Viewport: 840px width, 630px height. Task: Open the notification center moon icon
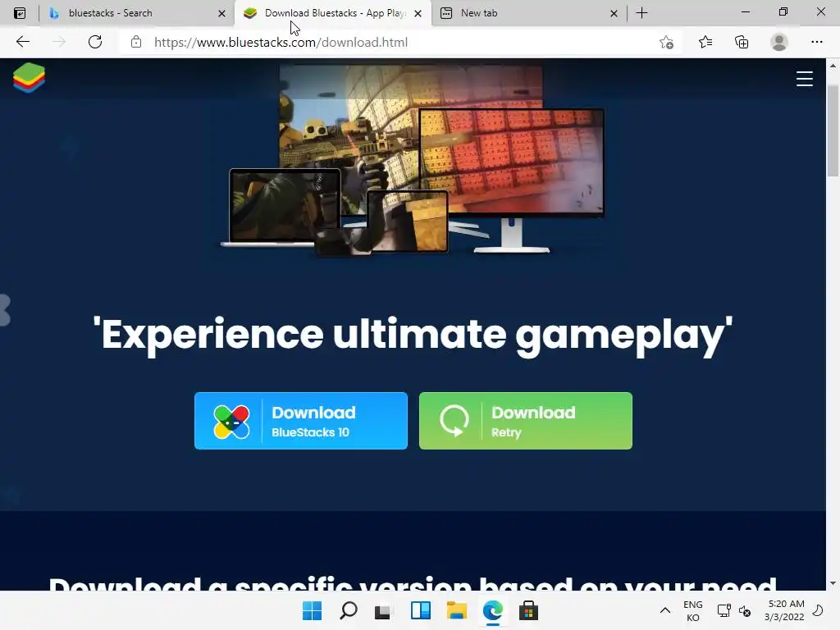coord(818,610)
